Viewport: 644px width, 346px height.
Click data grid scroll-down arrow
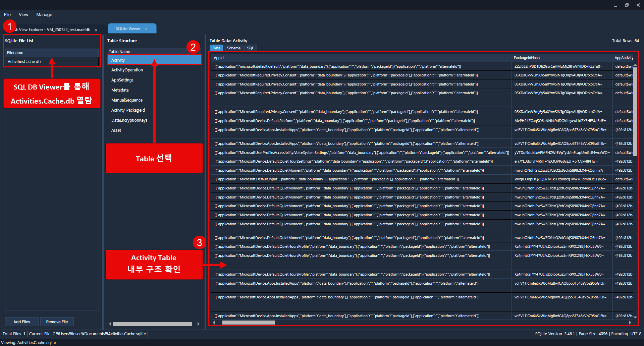click(635, 317)
